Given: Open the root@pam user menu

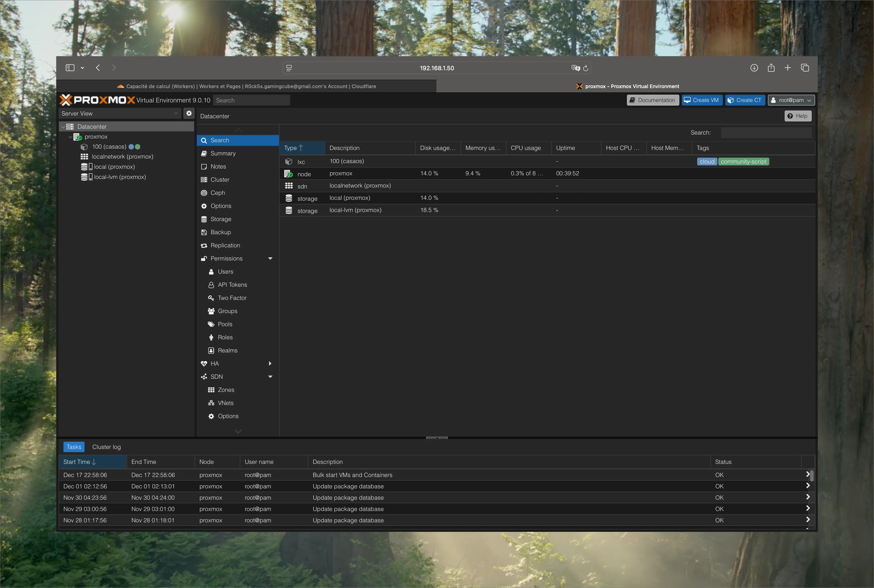Looking at the screenshot, I should click(791, 100).
